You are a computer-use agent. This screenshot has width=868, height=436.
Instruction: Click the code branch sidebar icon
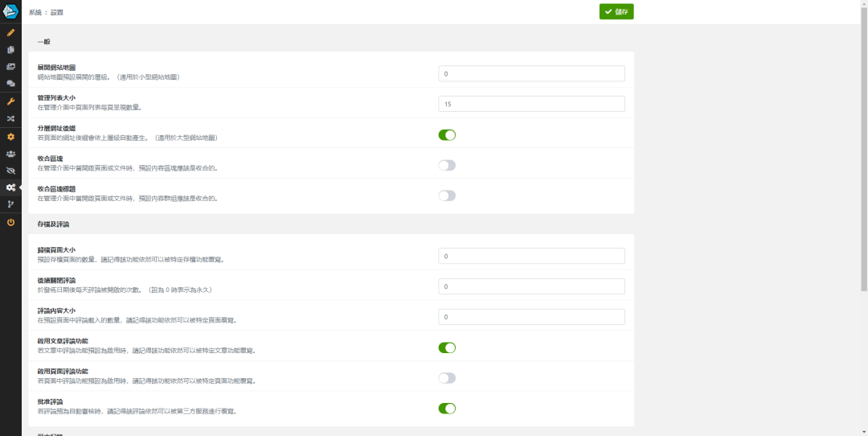click(10, 204)
